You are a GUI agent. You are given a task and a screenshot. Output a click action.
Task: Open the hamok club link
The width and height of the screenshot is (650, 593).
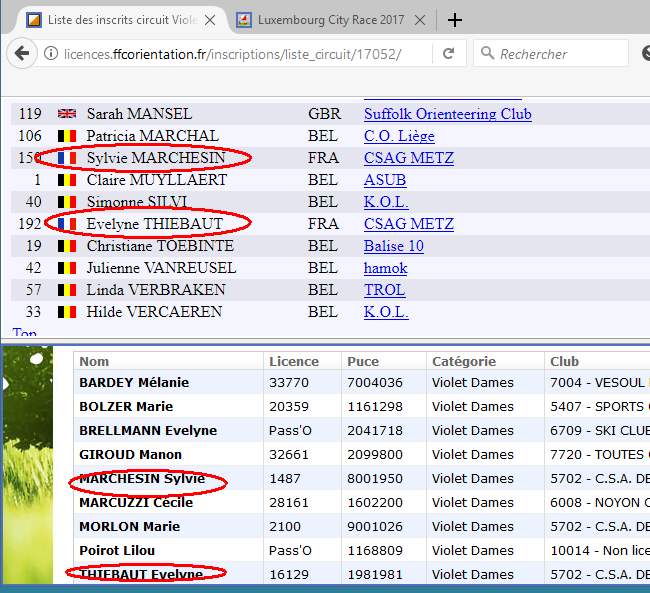(x=386, y=268)
